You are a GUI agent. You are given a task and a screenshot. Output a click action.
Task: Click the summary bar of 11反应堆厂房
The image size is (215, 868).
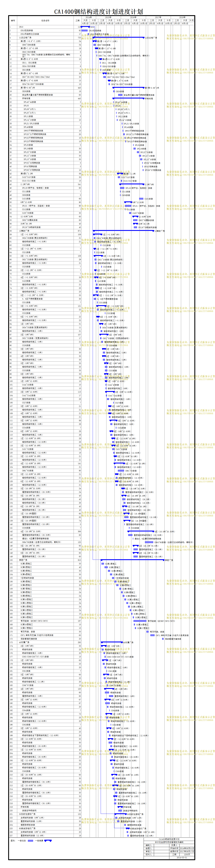point(119,38)
